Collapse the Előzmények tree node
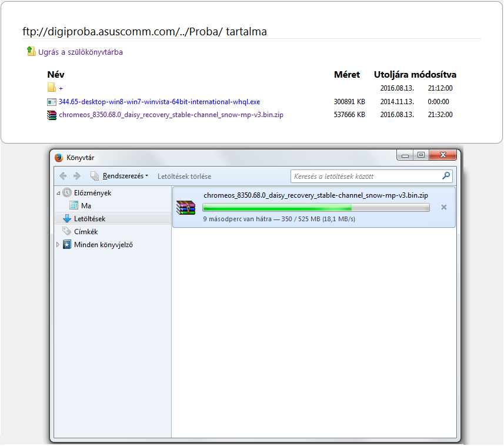 tap(58, 193)
